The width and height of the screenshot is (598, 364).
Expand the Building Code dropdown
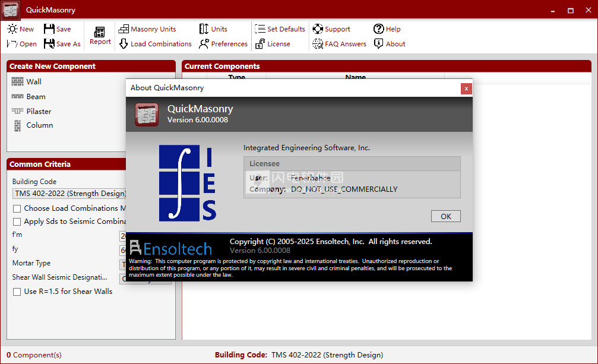[69, 194]
